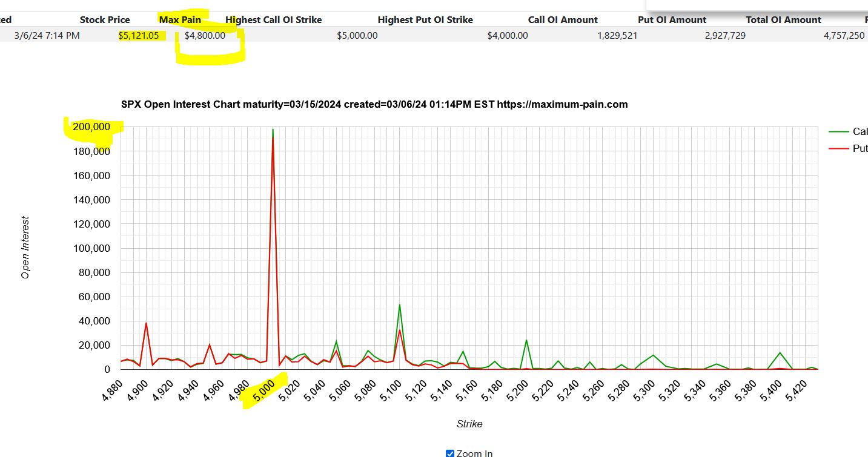This screenshot has height=457, width=868.
Task: Click the 3/6/24 7:14 PM timestamp cell
Action: pyautogui.click(x=47, y=35)
